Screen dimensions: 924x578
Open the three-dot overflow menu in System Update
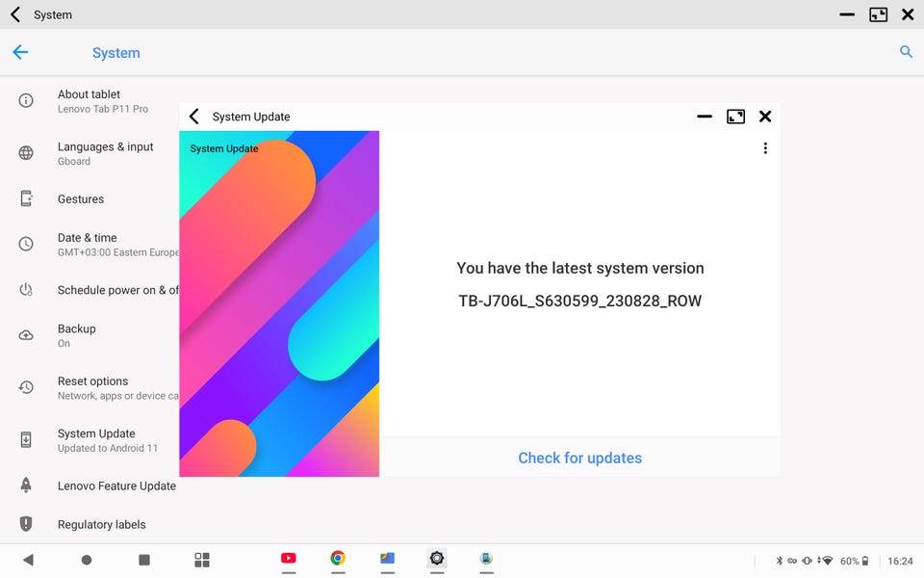pos(765,148)
